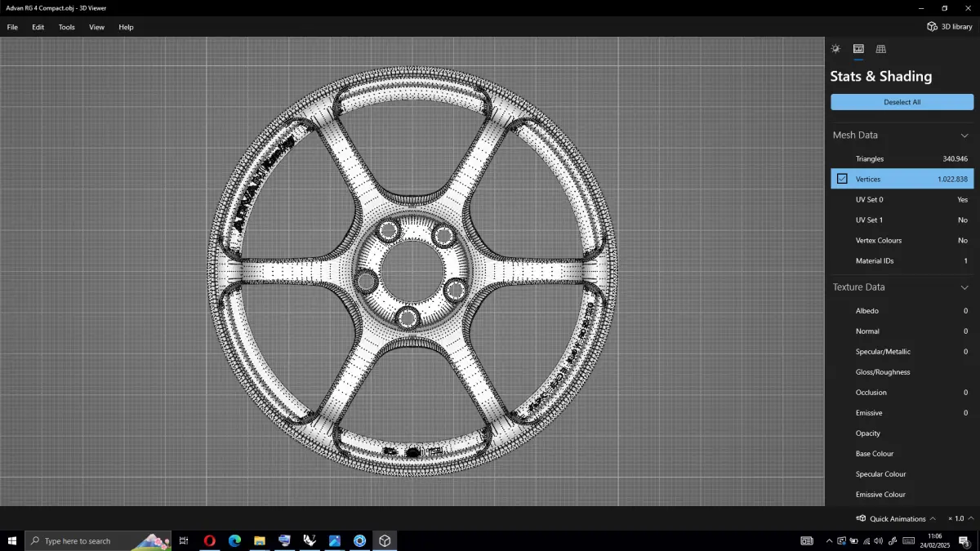This screenshot has width=980, height=551.
Task: Open the View menu
Action: [96, 27]
